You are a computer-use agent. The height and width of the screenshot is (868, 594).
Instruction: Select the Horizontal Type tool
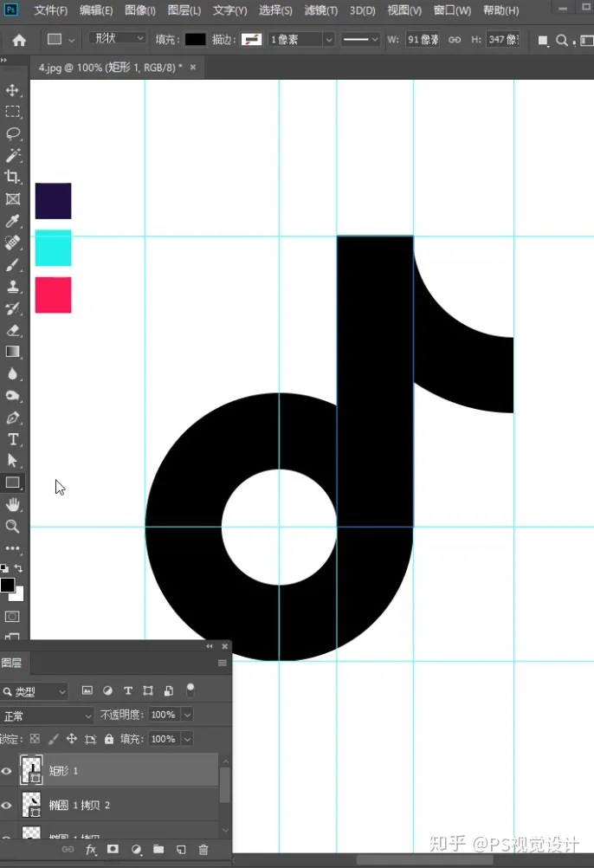point(12,439)
